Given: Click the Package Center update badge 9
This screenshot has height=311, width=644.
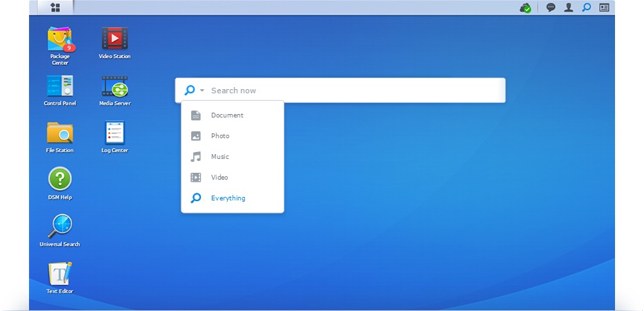Looking at the screenshot, I should pos(70,48).
